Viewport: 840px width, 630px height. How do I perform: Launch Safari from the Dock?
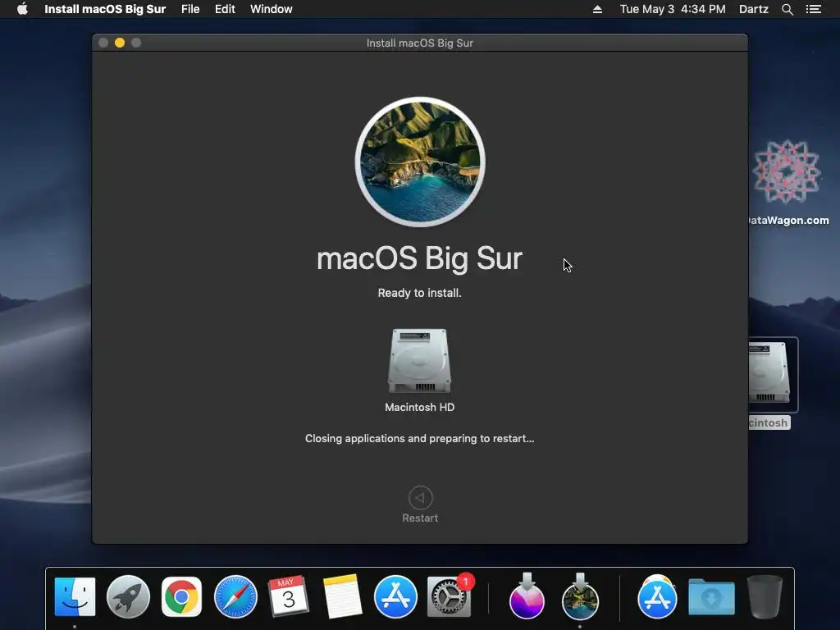click(x=235, y=596)
